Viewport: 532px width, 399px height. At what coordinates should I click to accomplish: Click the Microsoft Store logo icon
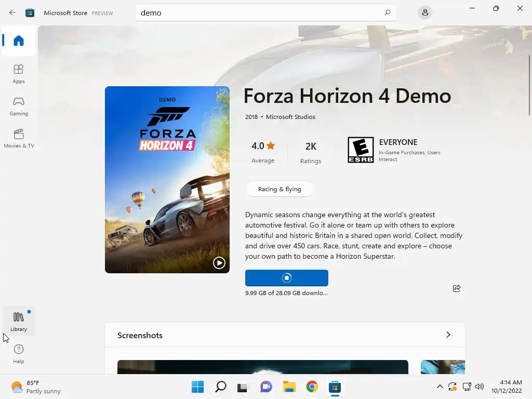click(30, 13)
